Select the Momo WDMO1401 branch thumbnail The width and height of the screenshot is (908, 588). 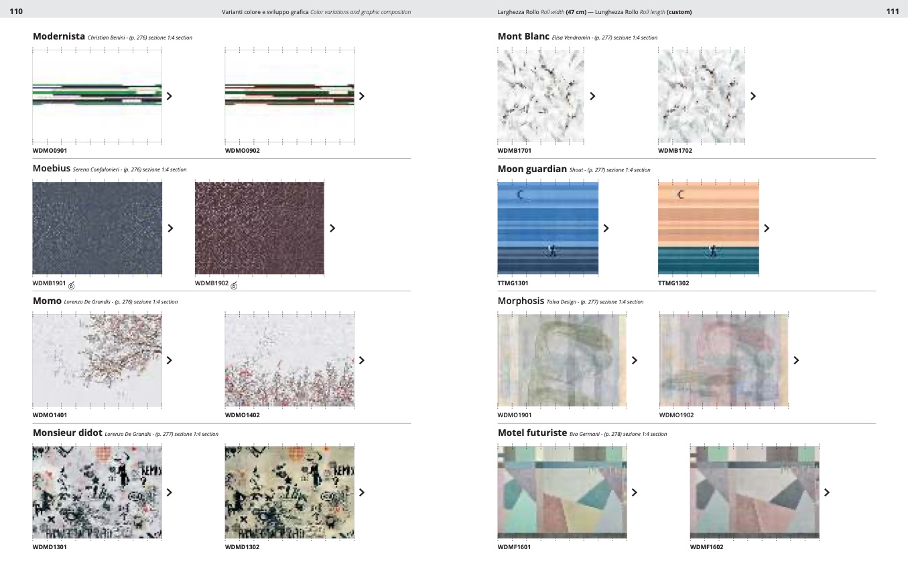point(97,360)
